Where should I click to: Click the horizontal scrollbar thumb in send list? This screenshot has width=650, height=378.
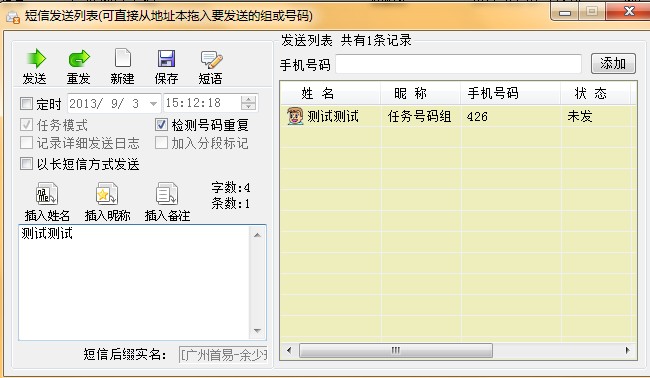click(x=396, y=351)
